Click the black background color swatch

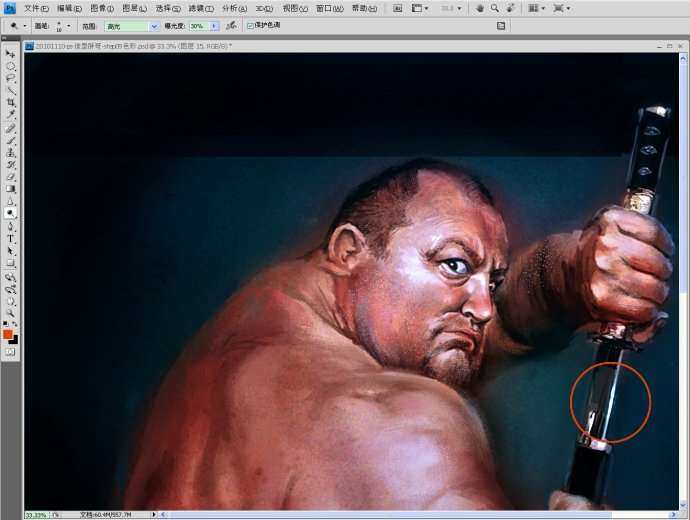coord(15,341)
